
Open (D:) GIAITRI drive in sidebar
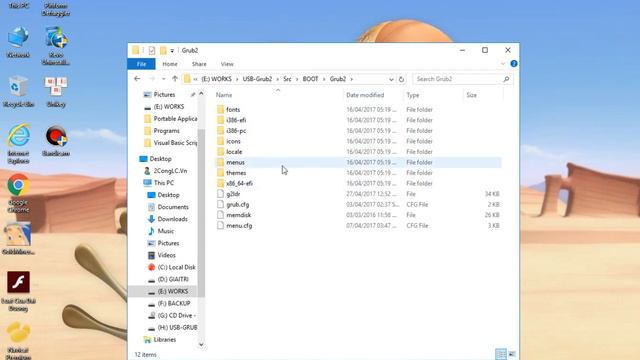[173, 279]
